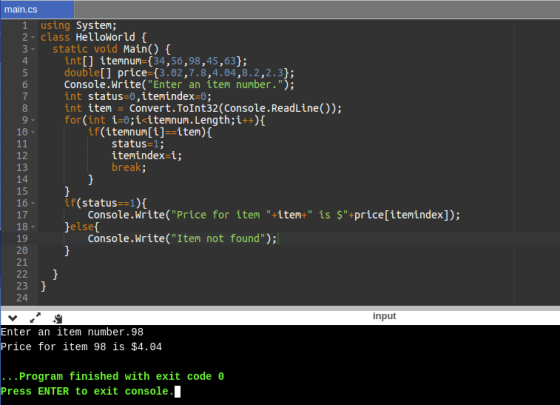Click 'Program finished with exit code 0' message
This screenshot has height=405, width=560.
pyautogui.click(x=112, y=376)
